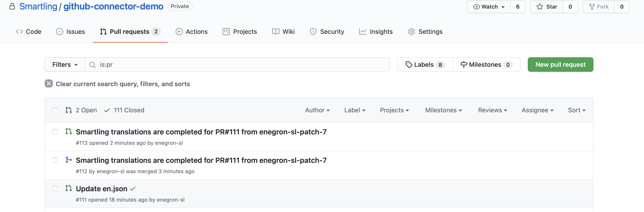Viewport: 644px width, 212px height.
Task: Click the green open PR icon for #113
Action: tap(69, 131)
